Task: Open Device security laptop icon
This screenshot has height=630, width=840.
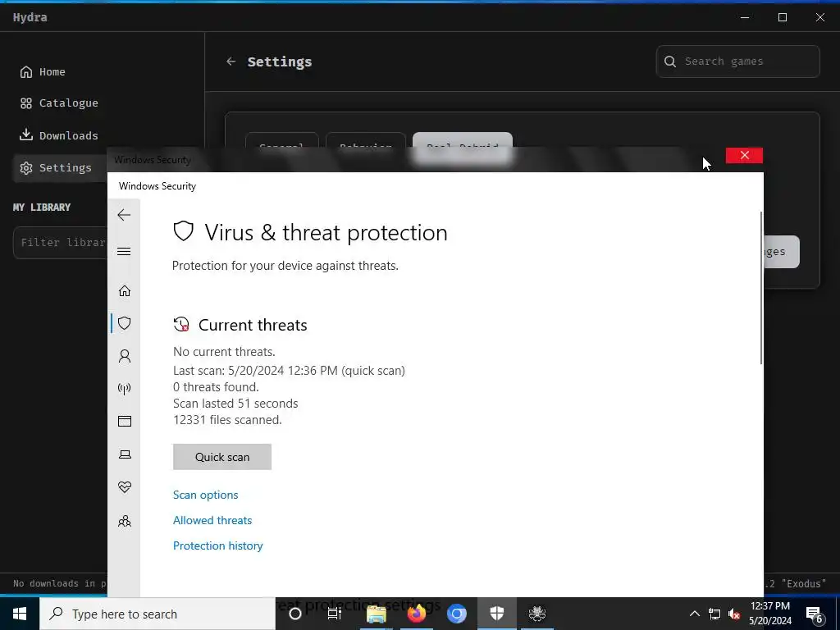Action: 125,454
